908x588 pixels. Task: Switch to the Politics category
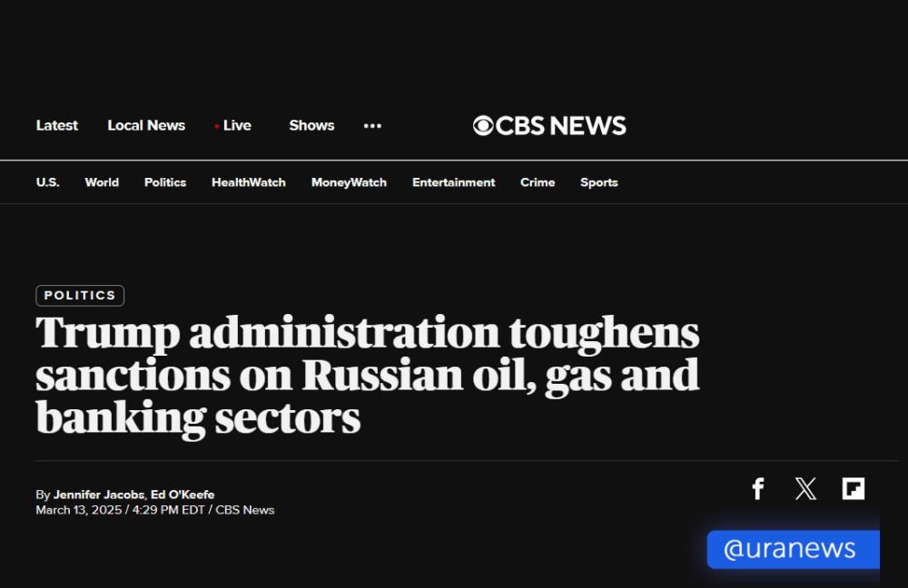point(165,182)
